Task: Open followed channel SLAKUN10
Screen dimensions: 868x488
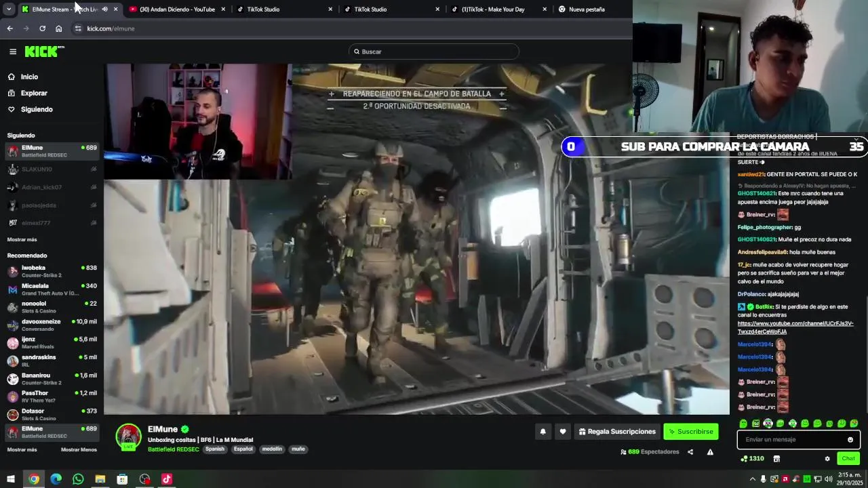Action: (x=52, y=169)
